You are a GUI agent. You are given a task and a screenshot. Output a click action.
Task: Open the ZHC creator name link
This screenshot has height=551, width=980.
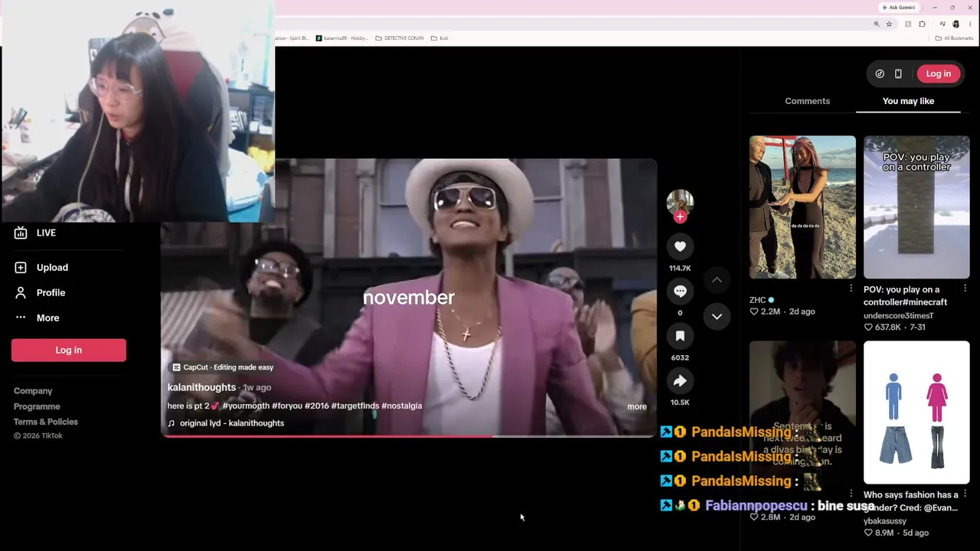pyautogui.click(x=757, y=300)
